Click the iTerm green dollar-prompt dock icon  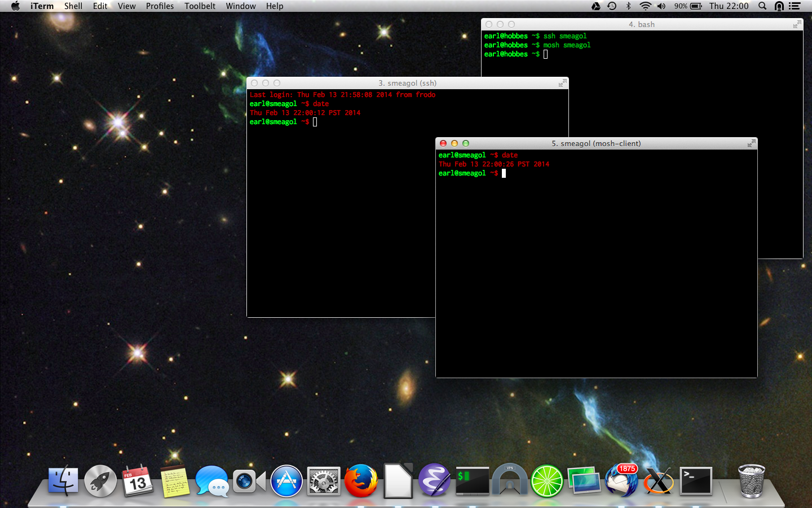click(x=473, y=481)
